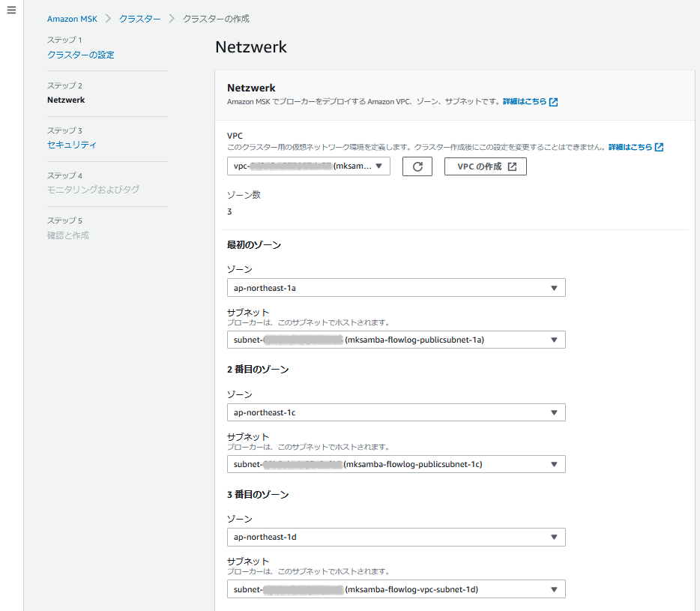The height and width of the screenshot is (611, 700).
Task: Refresh the VPC list
Action: tap(417, 166)
